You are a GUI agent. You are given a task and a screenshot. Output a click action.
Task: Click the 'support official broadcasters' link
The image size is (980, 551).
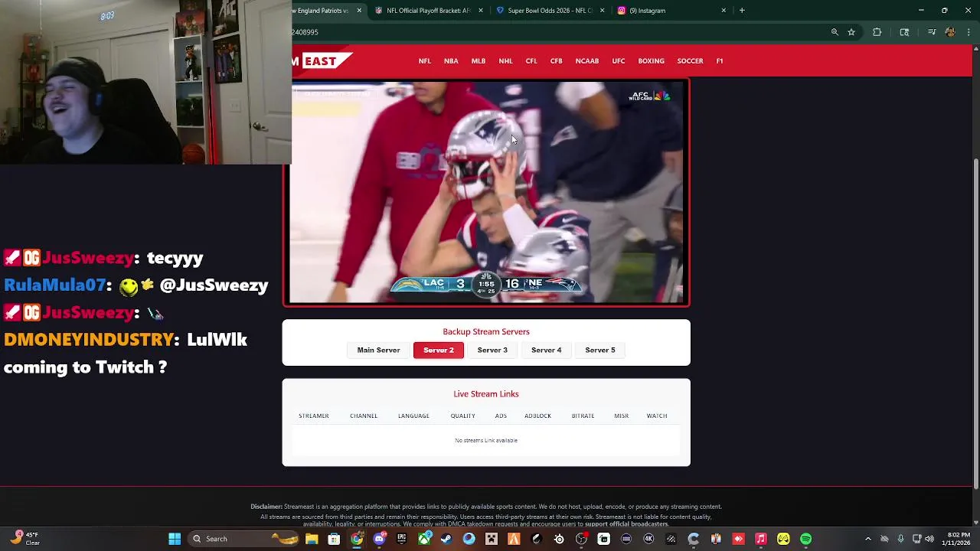coord(627,524)
